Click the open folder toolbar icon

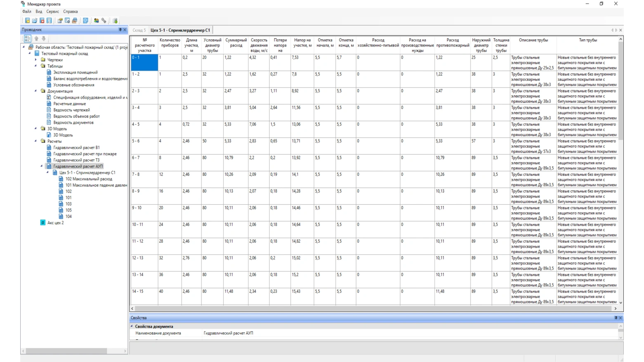(x=35, y=21)
